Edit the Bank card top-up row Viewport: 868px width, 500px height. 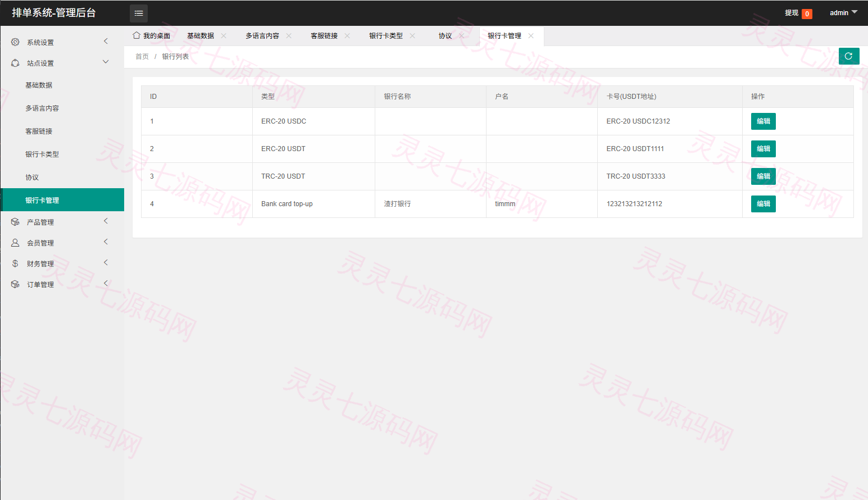point(763,204)
